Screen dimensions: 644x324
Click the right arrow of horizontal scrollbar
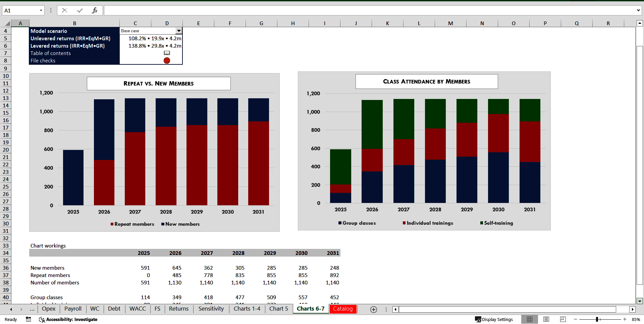click(633, 309)
